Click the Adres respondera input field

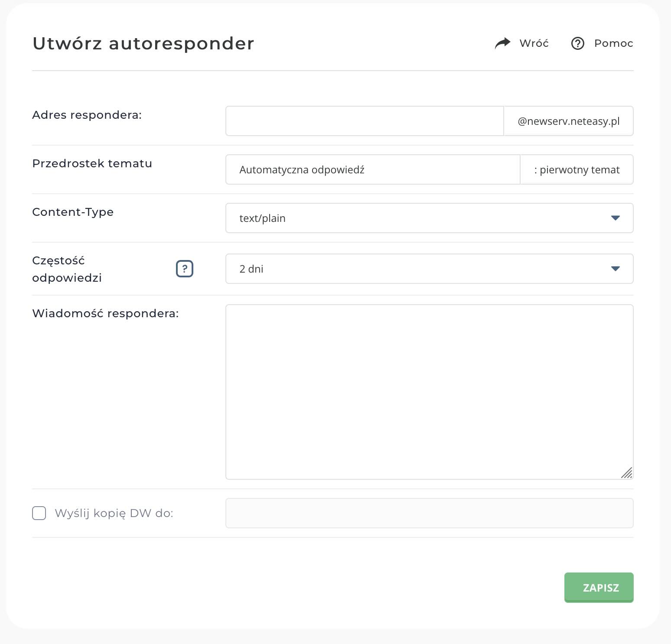pos(364,121)
